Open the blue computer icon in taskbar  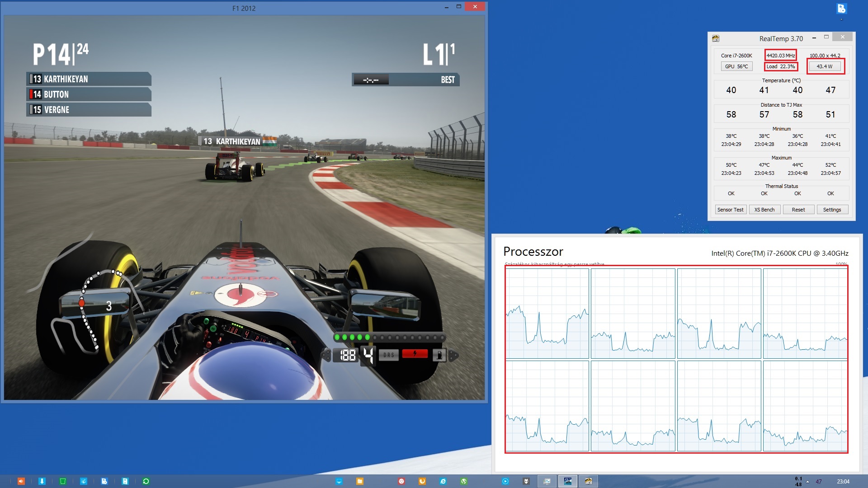click(339, 481)
